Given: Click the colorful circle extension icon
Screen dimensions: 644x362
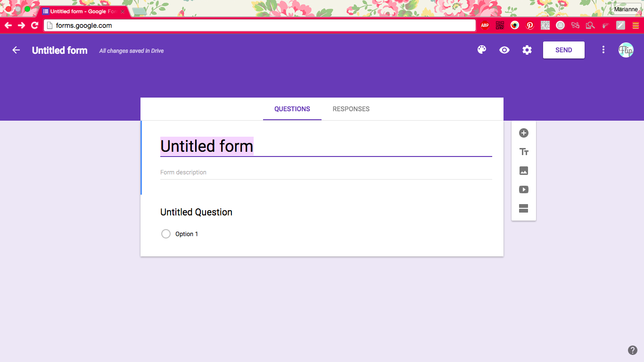Looking at the screenshot, I should point(515,25).
